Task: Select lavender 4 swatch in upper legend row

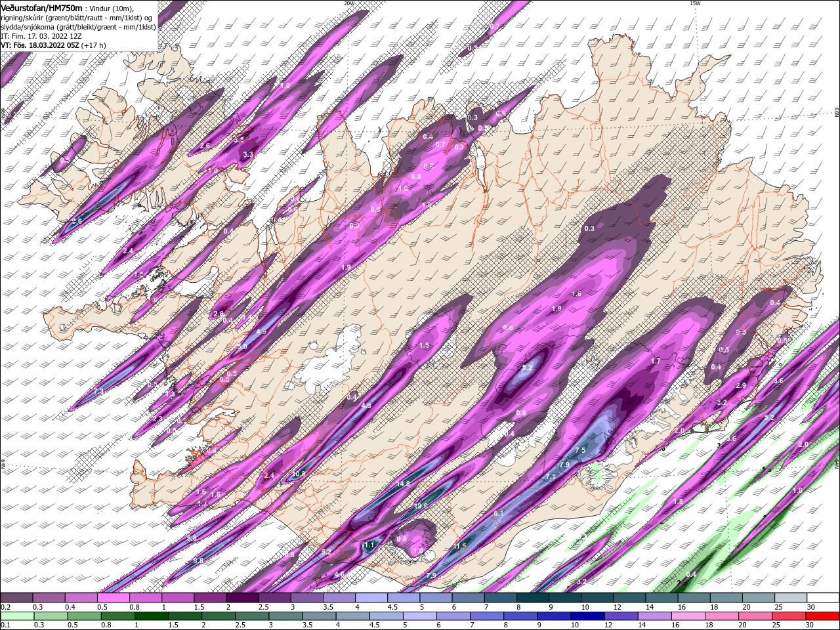Action: tap(371, 598)
